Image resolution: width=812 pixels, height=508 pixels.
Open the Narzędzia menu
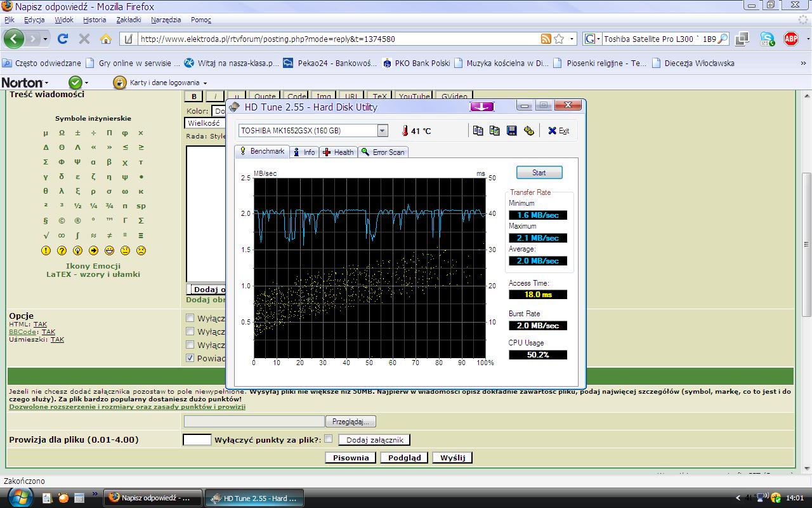click(166, 20)
